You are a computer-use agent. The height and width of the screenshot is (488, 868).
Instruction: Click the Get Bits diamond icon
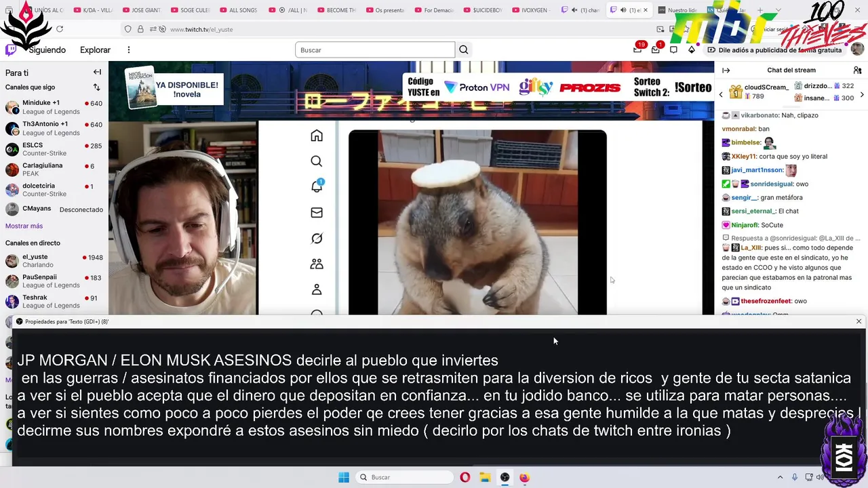tap(692, 49)
